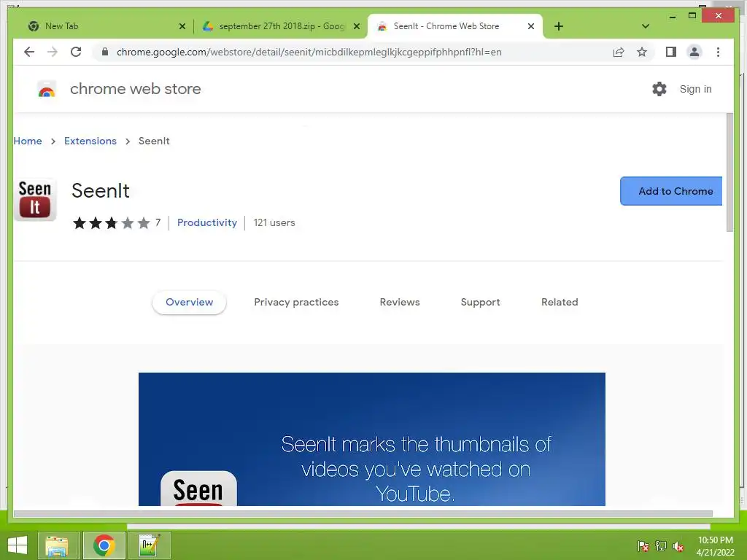The width and height of the screenshot is (747, 560).
Task: Open the Related tab
Action: (560, 303)
